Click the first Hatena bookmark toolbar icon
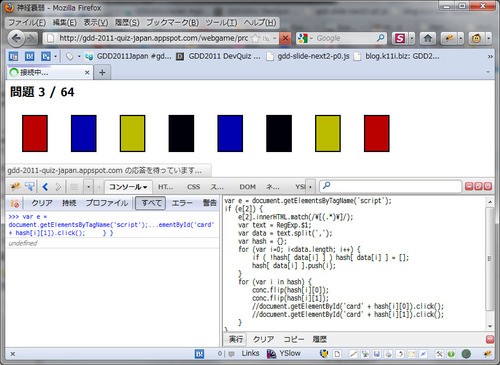Viewport: 500px width, 365px height. [x=13, y=57]
